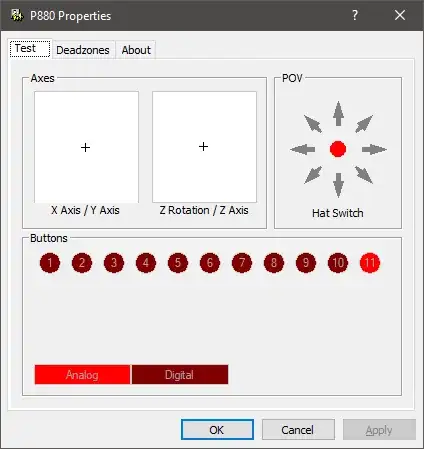The height and width of the screenshot is (449, 424).
Task: Click the POV down-left diagonal arrow
Action: [x=313, y=175]
